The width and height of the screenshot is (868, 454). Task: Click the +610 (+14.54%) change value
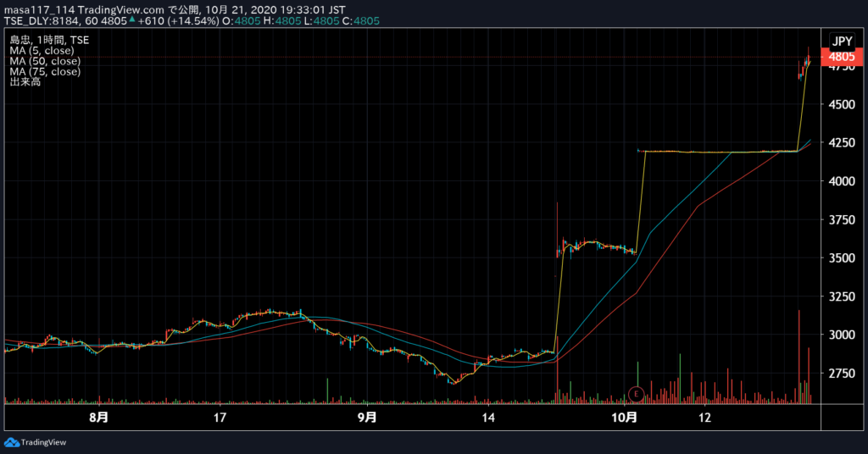pyautogui.click(x=179, y=21)
